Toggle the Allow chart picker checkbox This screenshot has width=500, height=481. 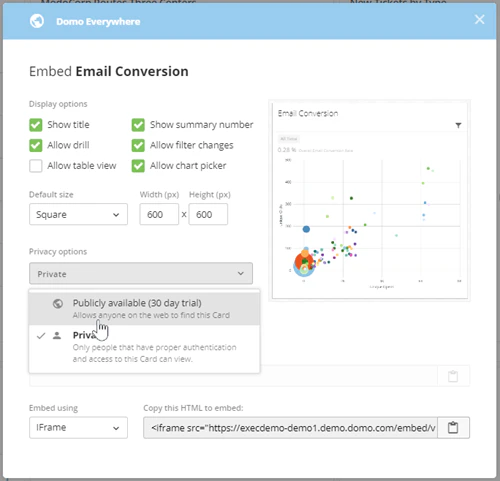point(138,166)
